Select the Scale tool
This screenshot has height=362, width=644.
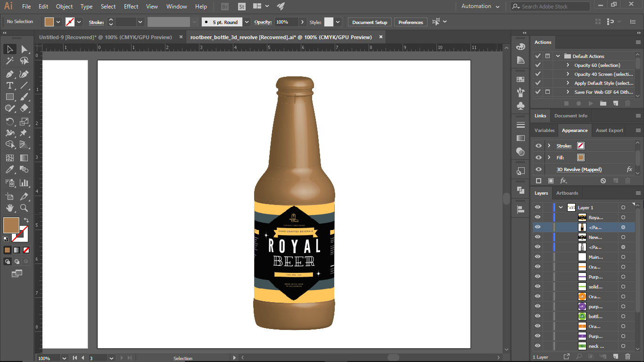click(x=24, y=122)
